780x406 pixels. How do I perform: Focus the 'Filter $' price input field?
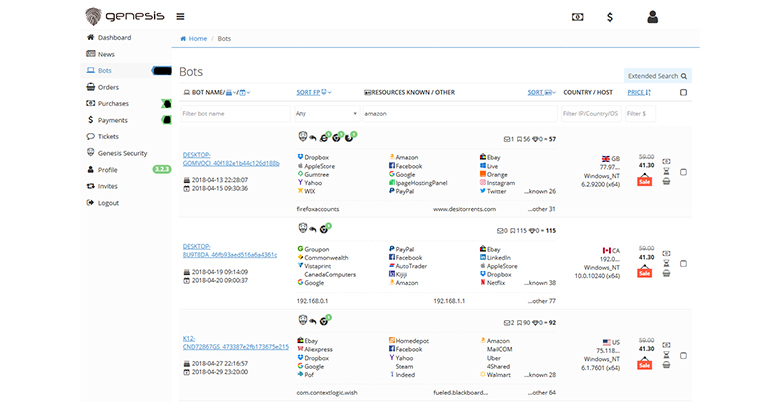(640, 113)
